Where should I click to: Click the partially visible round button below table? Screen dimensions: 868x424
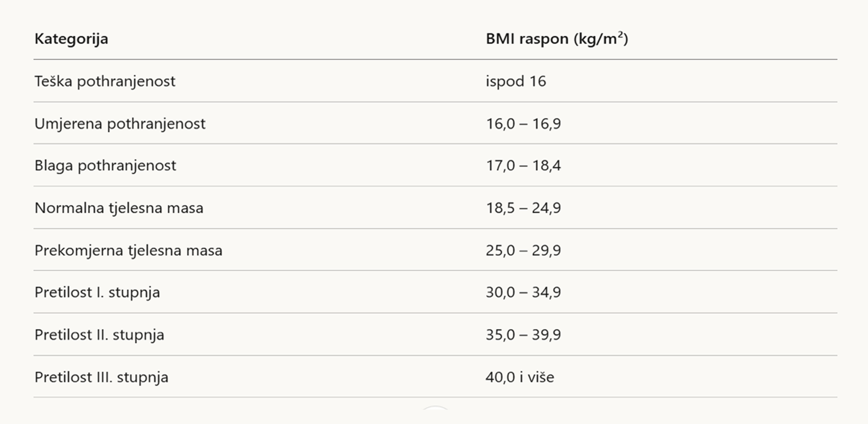pyautogui.click(x=436, y=407)
